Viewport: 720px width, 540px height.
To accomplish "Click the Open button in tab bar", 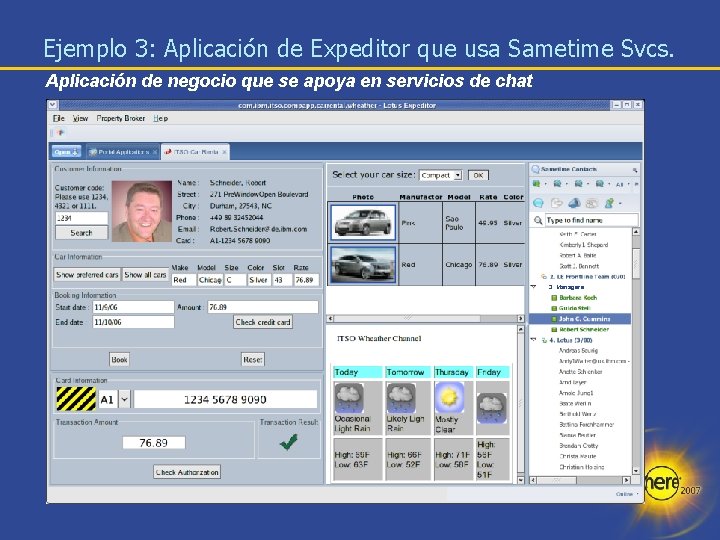I will [67, 152].
